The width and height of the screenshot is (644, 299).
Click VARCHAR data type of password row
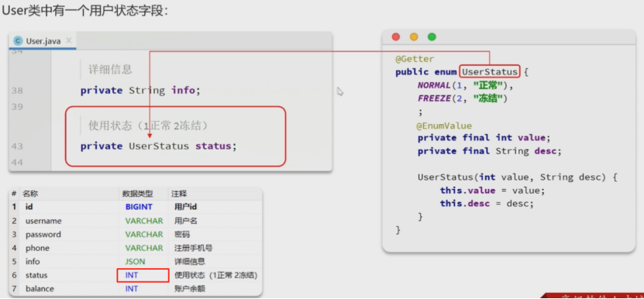(144, 235)
